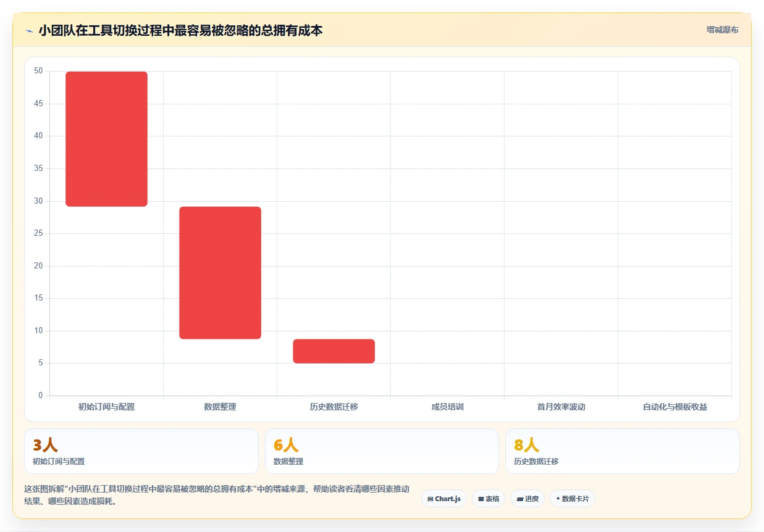The height and width of the screenshot is (532, 764).
Task: Click the red bar for 数据整理
Action: click(220, 273)
